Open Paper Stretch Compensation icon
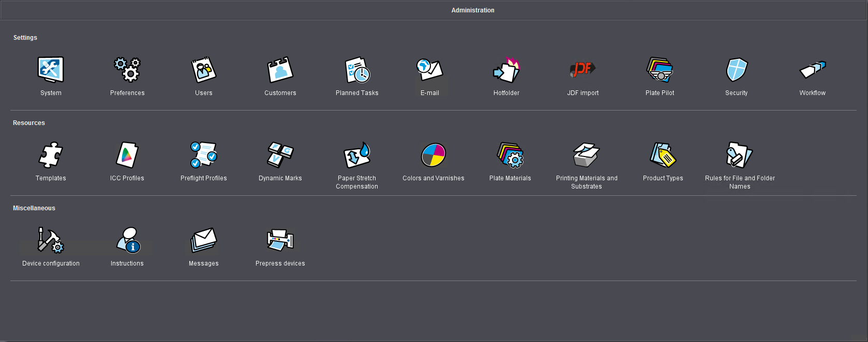The image size is (868, 342). click(x=357, y=155)
